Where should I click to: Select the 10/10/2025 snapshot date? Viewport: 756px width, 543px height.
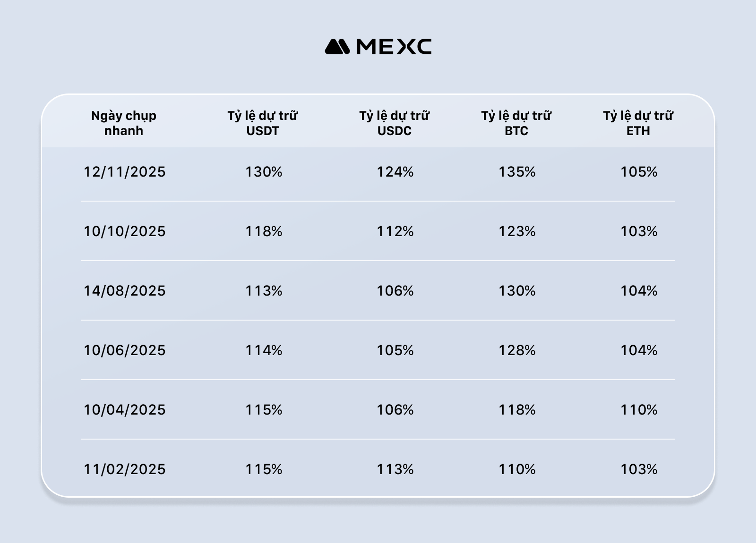click(x=125, y=231)
